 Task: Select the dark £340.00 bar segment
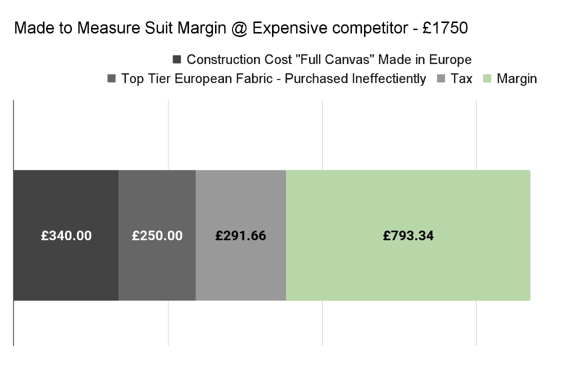coord(66,235)
